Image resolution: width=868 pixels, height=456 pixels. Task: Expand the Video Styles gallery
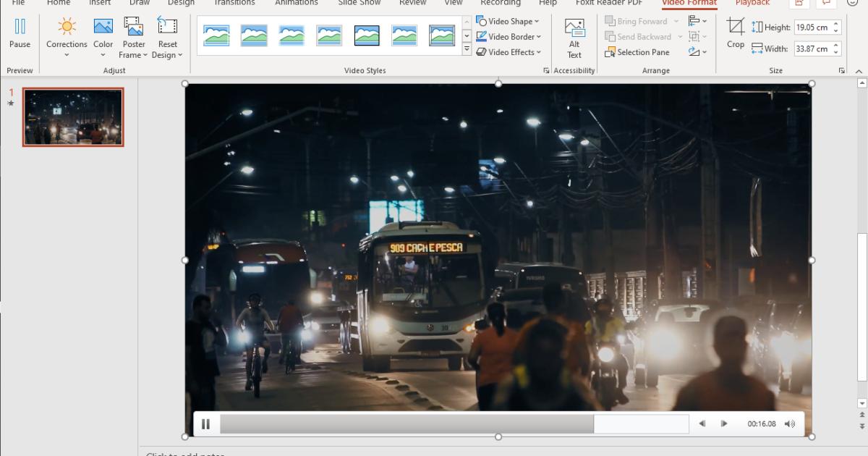coord(467,50)
